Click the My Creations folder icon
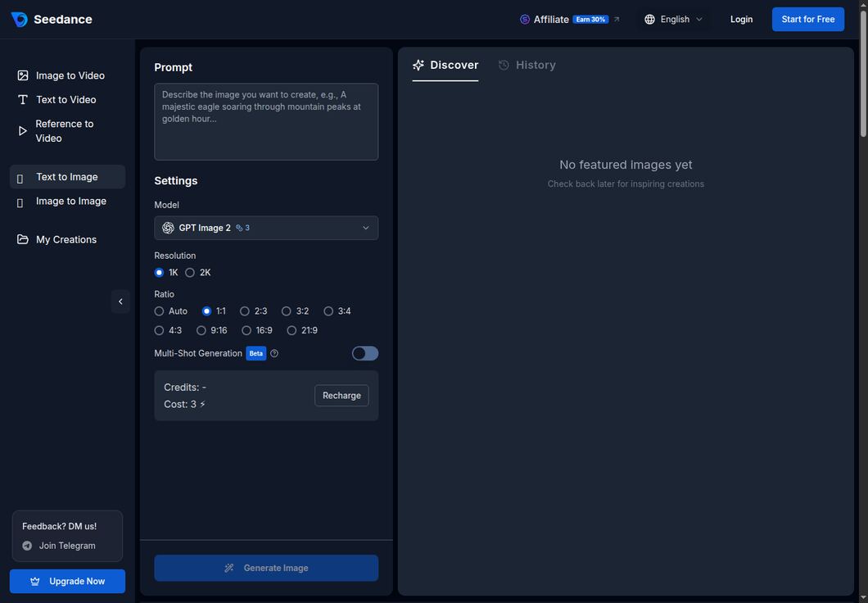The height and width of the screenshot is (603, 868). (x=23, y=239)
